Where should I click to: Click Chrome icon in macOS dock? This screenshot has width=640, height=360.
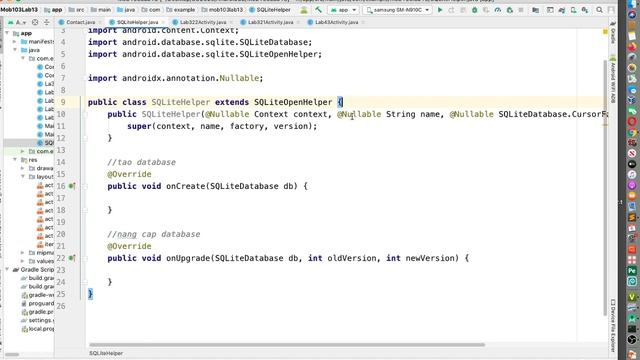coord(632,132)
